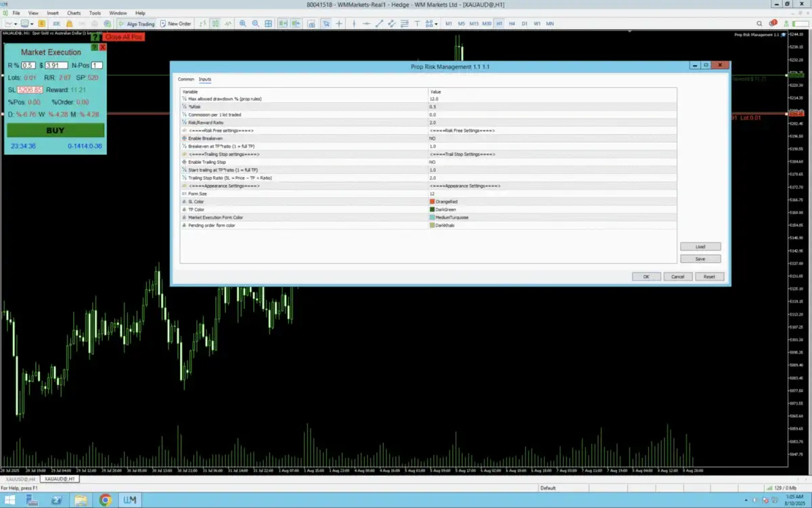Click the Load button in dialog

700,247
